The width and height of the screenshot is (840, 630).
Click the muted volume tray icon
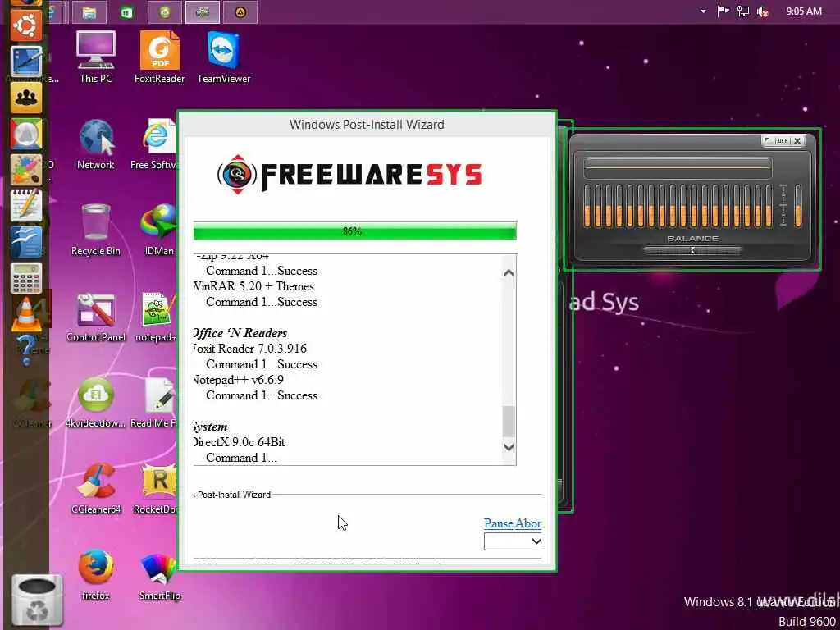(763, 11)
